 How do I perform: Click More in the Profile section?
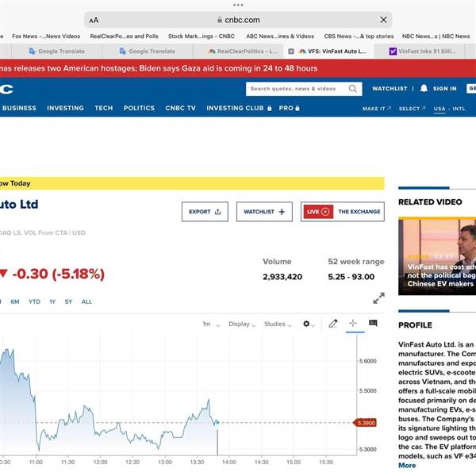[407, 466]
